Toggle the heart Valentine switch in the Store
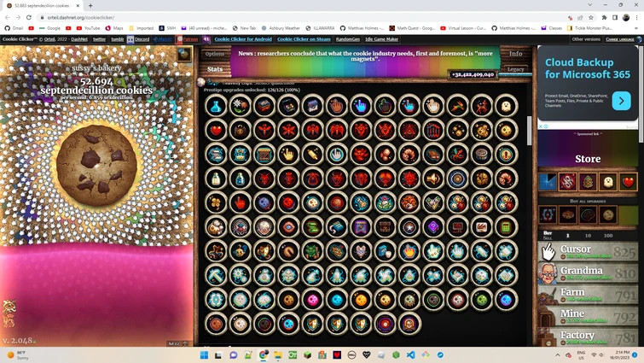This screenshot has width=644, height=363. 628,182
